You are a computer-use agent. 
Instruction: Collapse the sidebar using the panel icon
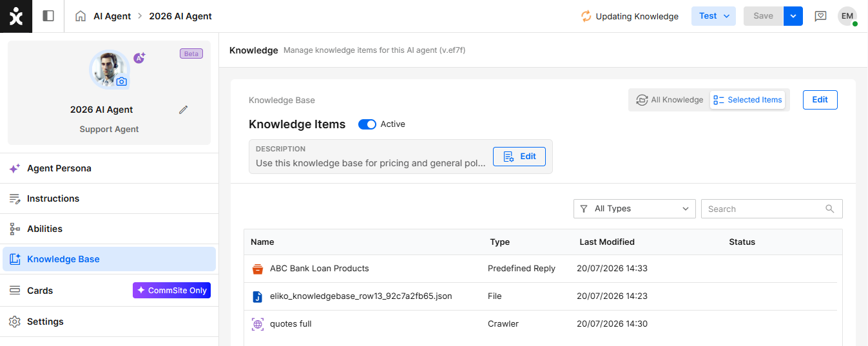click(x=48, y=16)
